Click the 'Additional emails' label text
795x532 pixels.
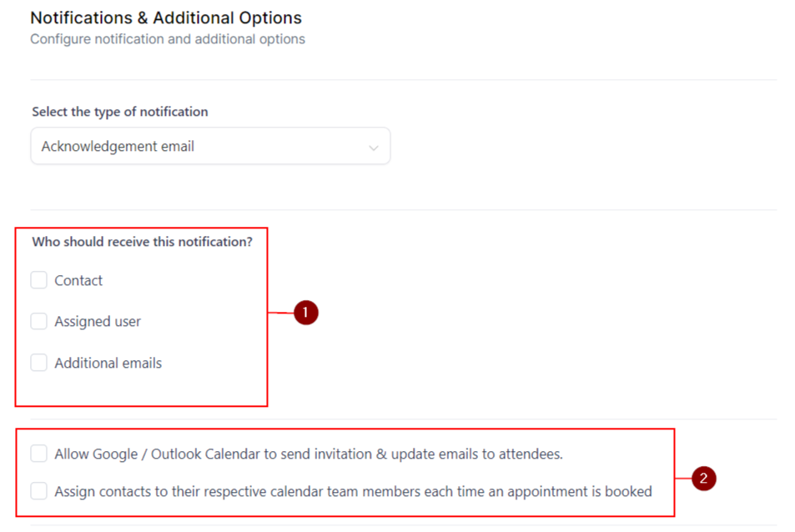pyautogui.click(x=108, y=363)
